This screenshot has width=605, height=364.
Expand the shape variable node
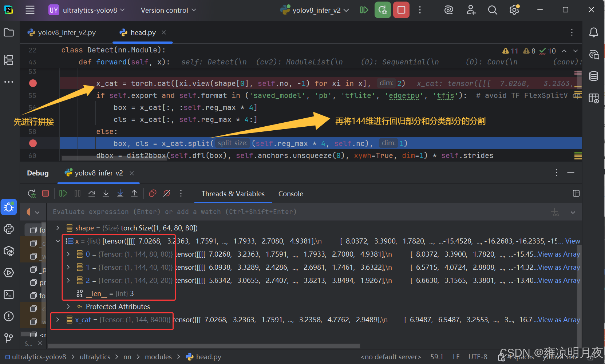(x=58, y=228)
